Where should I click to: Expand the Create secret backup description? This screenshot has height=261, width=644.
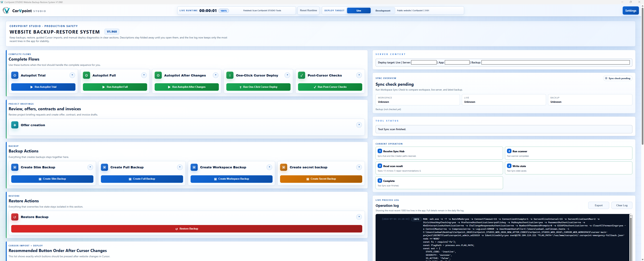point(359,167)
